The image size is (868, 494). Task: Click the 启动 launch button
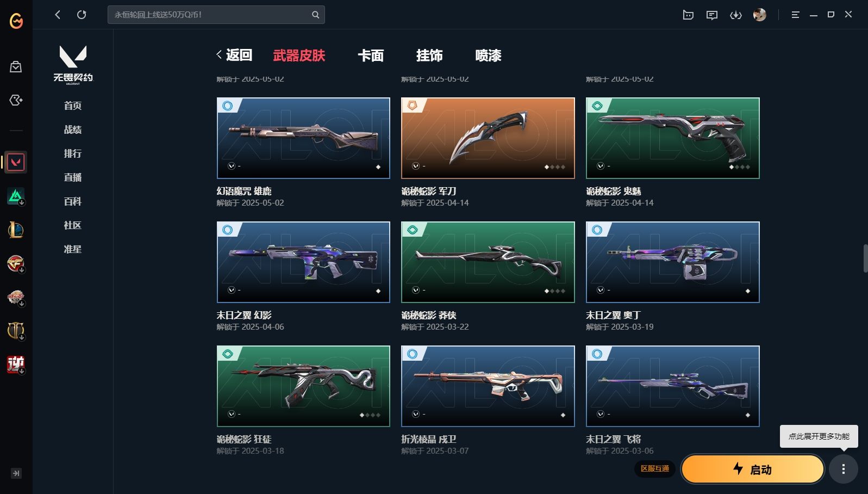753,469
